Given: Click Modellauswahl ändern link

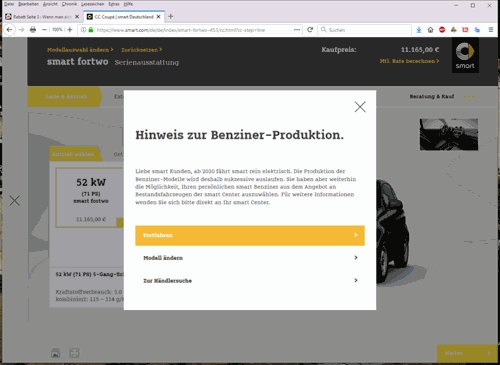Looking at the screenshot, I should [80, 50].
